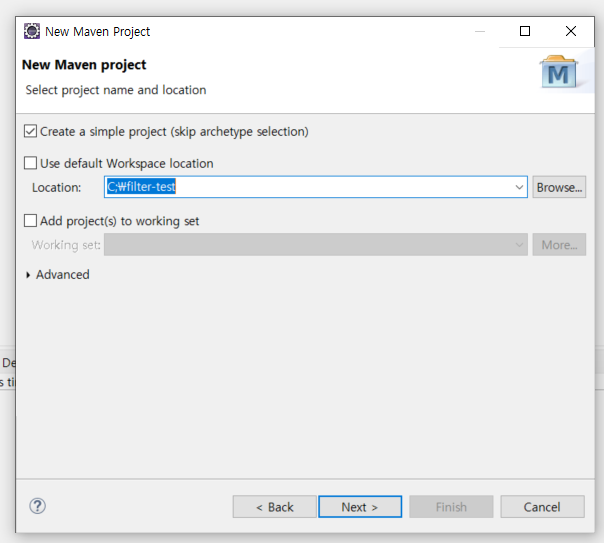Cancel the New Maven Project wizard

click(x=542, y=507)
